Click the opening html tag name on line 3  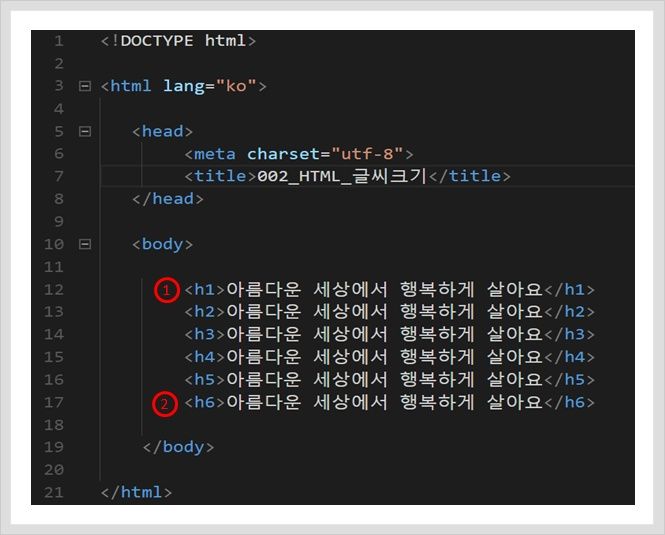[131, 87]
